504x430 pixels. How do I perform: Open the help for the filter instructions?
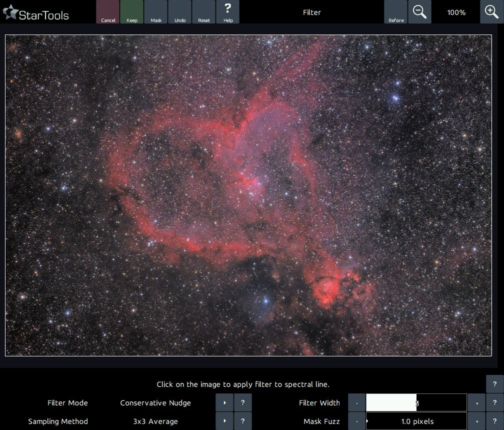tap(494, 384)
